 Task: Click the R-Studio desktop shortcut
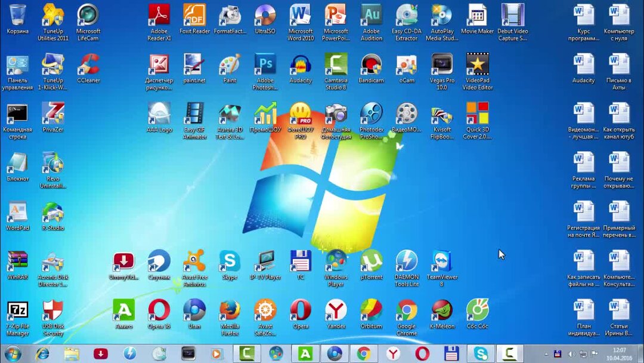[53, 216]
